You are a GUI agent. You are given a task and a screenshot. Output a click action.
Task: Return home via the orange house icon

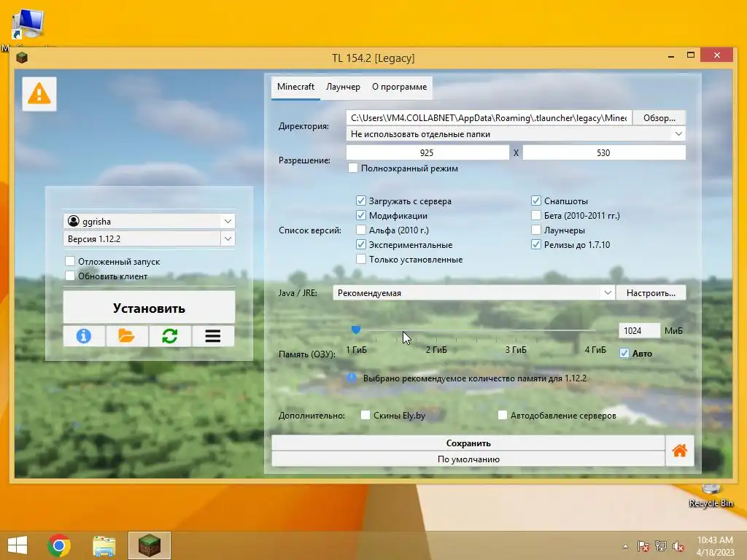coord(680,451)
